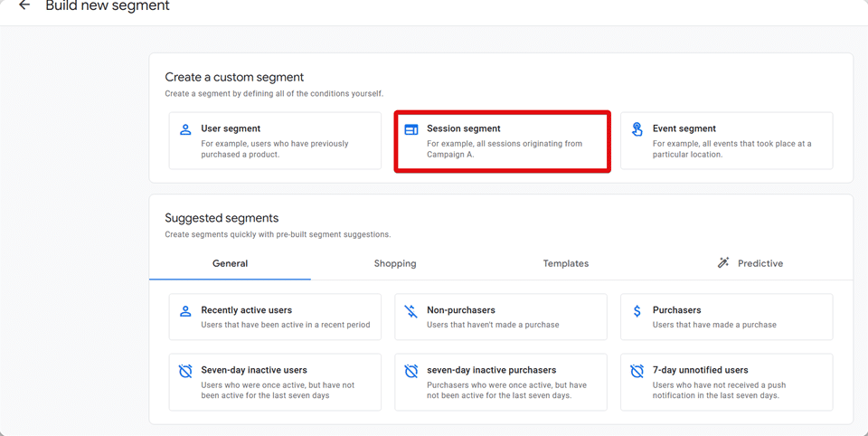
Task: Click text 'Users that haven't made a purchase'
Action: [493, 325]
